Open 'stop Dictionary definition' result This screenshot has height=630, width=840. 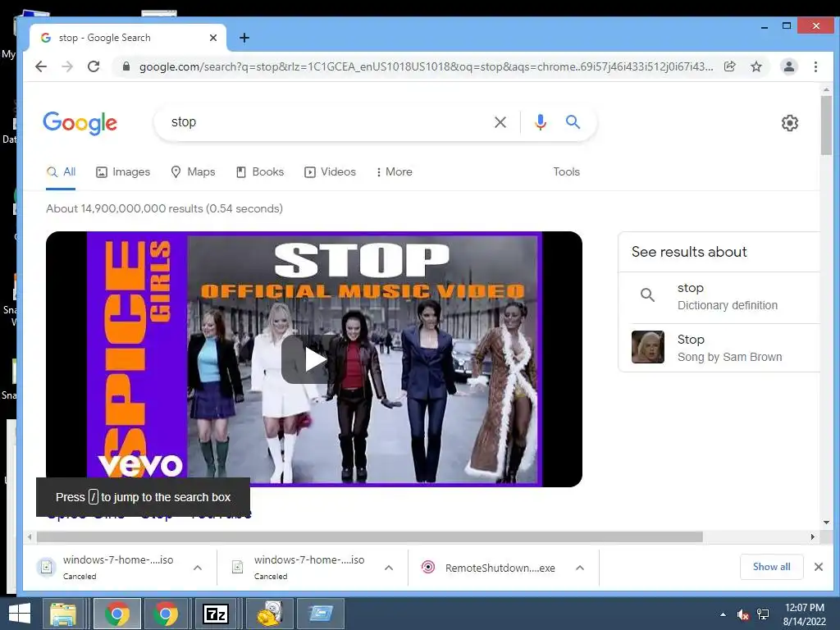[x=719, y=296]
